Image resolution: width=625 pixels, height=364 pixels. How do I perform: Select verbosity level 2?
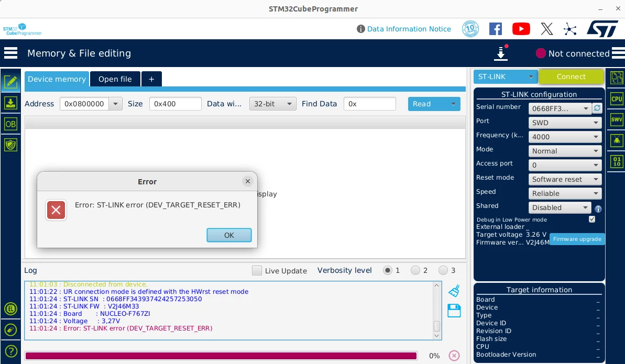click(415, 270)
